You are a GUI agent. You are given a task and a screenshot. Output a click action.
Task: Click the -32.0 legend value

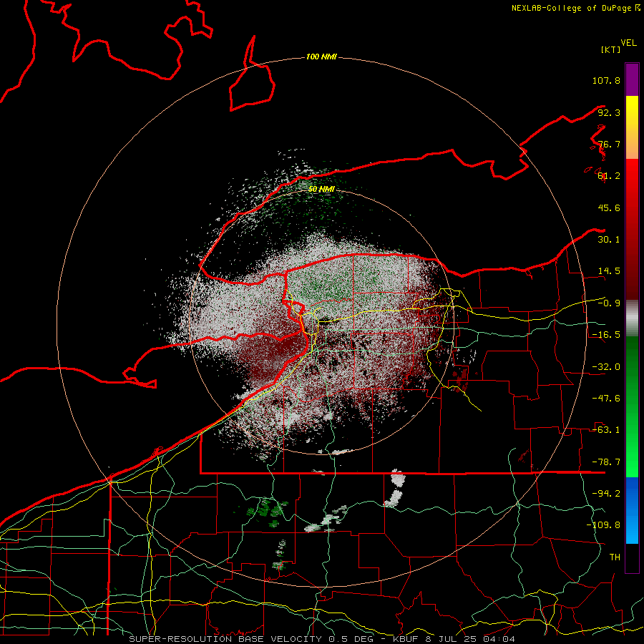pyautogui.click(x=606, y=367)
